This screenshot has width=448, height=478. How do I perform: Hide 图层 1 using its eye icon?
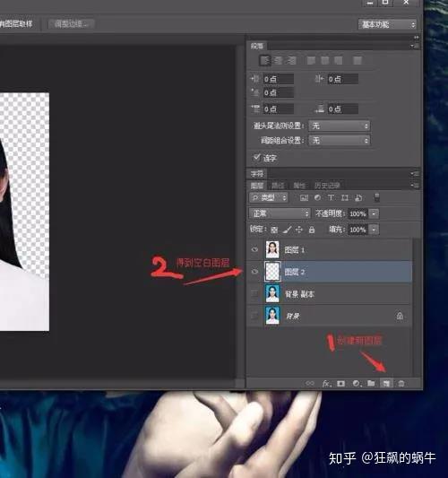pyautogui.click(x=254, y=249)
